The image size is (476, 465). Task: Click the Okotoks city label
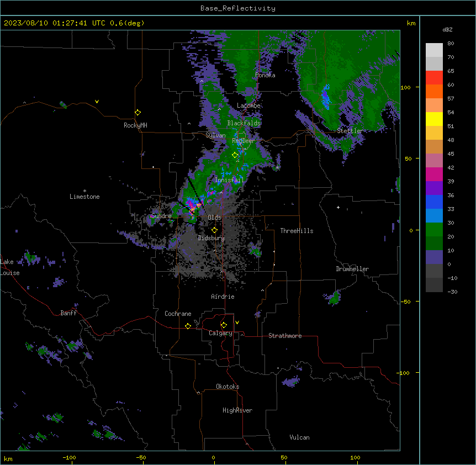pyautogui.click(x=228, y=387)
